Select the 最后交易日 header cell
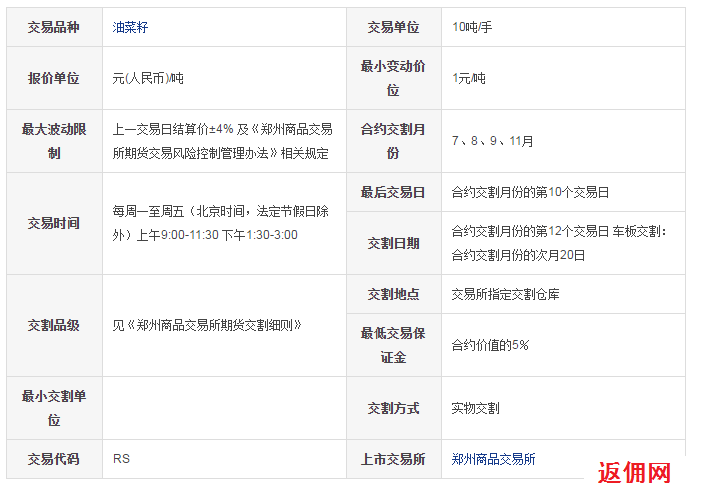Screen dimensions: 701x495 pos(393,192)
